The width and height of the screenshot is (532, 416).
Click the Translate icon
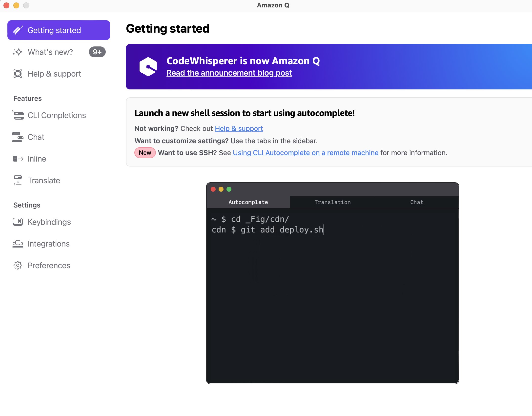coord(18,180)
